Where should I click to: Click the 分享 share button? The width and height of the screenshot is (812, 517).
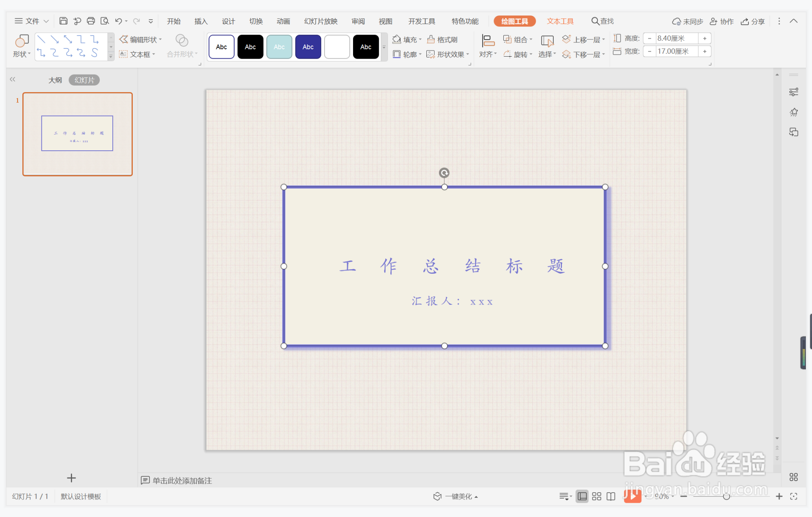pos(753,21)
